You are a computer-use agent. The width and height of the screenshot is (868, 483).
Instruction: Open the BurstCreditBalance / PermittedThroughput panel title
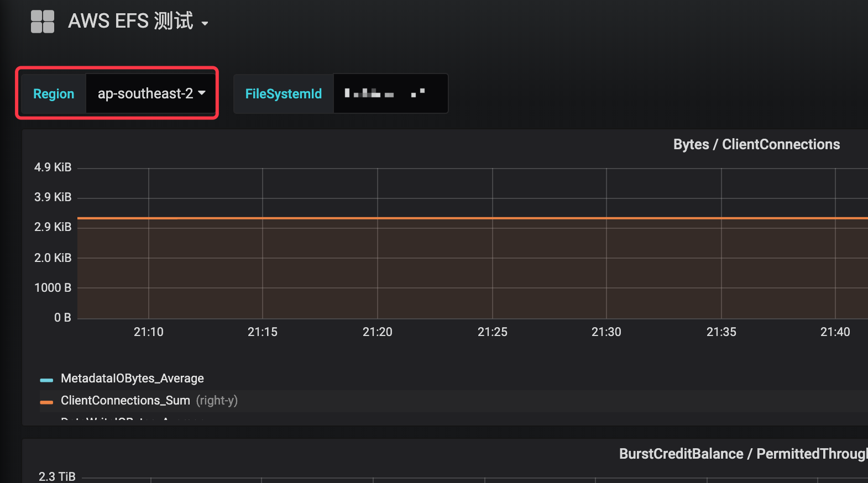[x=743, y=454]
